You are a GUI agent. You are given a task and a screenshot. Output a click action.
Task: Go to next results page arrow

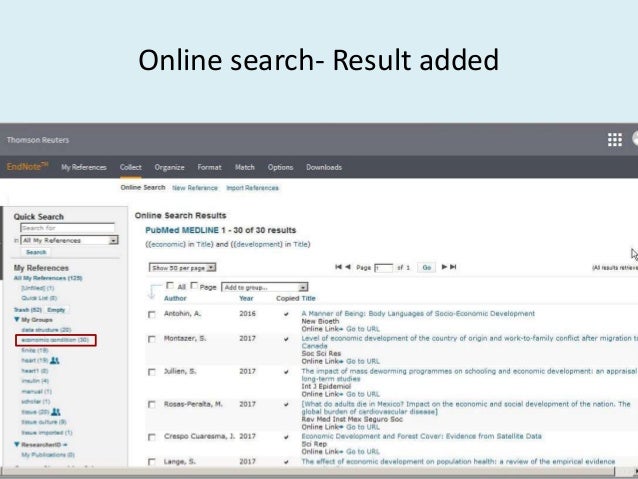(x=444, y=267)
